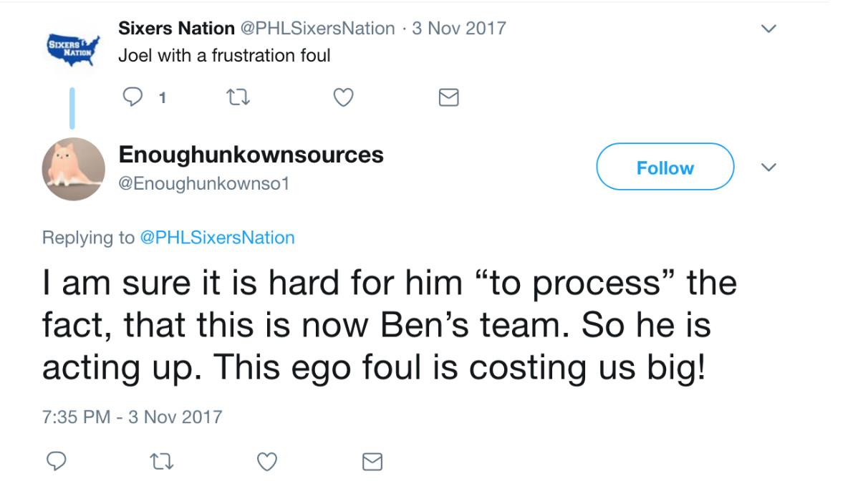Reply to the Enoughunkownsources tweet

pos(57,462)
